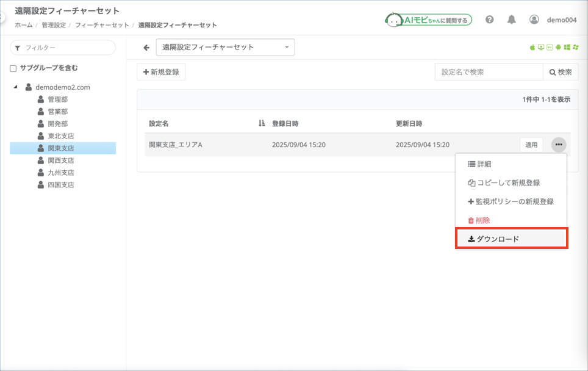Image resolution: width=588 pixels, height=371 pixels.
Task: Collapse the demodemo2.com tree node
Action: tap(15, 87)
